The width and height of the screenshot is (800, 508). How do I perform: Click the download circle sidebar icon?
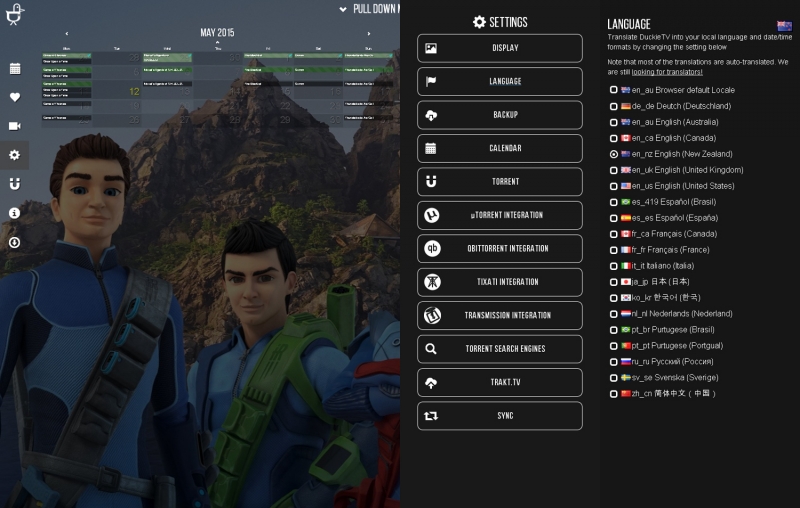(15, 242)
